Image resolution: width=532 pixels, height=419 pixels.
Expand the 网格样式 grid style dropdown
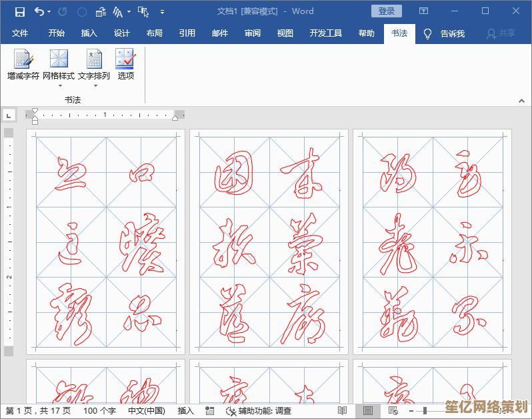coord(59,85)
